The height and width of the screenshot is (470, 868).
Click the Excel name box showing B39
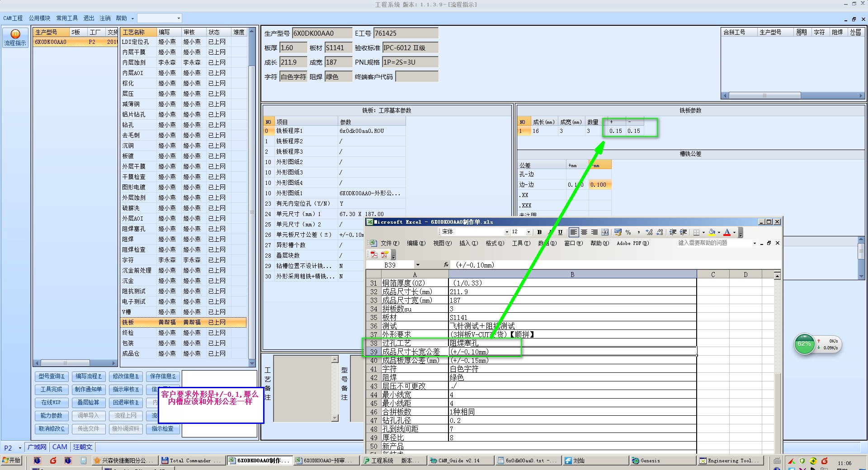[x=390, y=265]
